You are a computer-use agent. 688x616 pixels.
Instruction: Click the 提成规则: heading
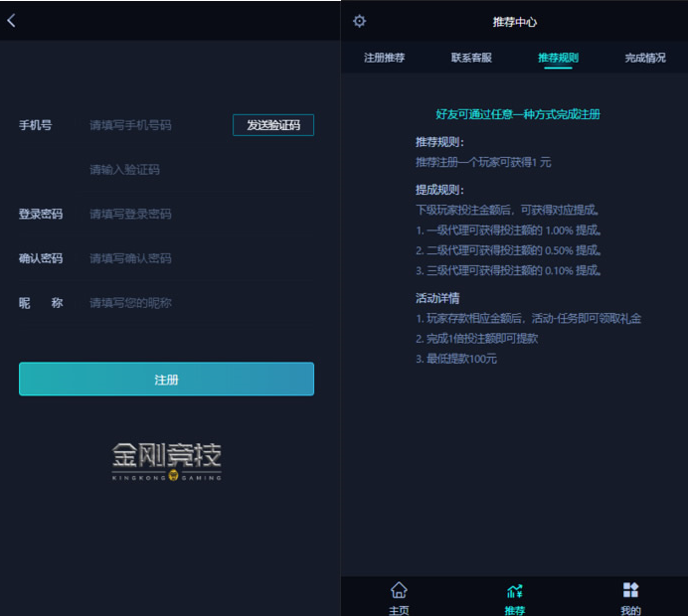click(439, 190)
